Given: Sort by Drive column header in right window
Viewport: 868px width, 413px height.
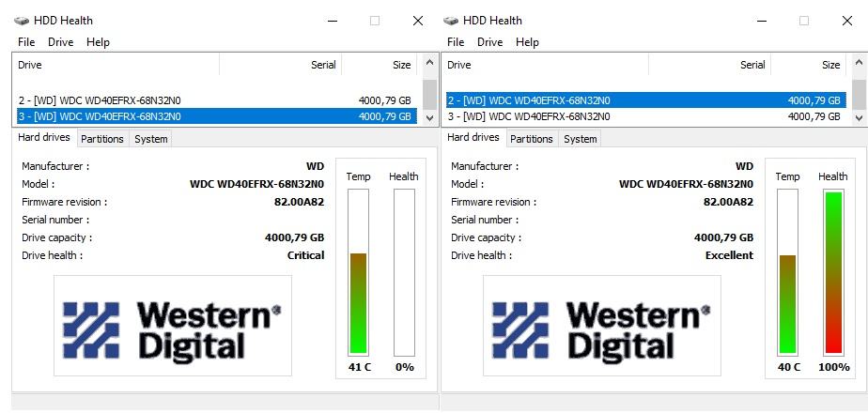Looking at the screenshot, I should tap(545, 65).
